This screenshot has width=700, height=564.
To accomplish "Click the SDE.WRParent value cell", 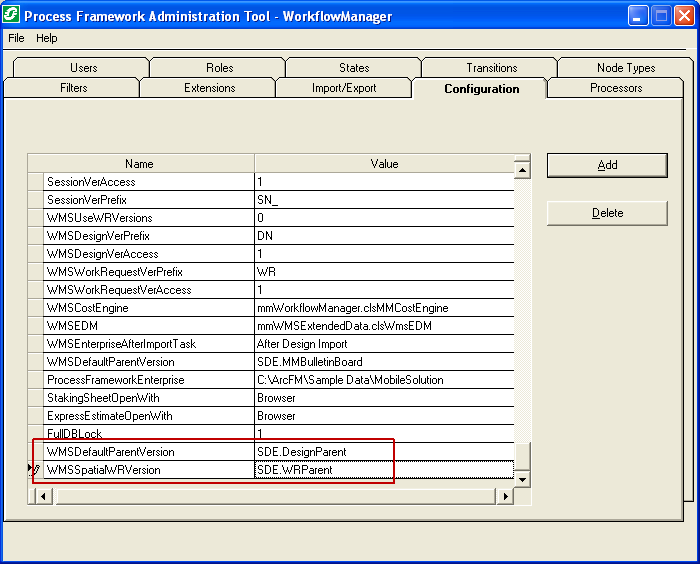I will coord(384,470).
